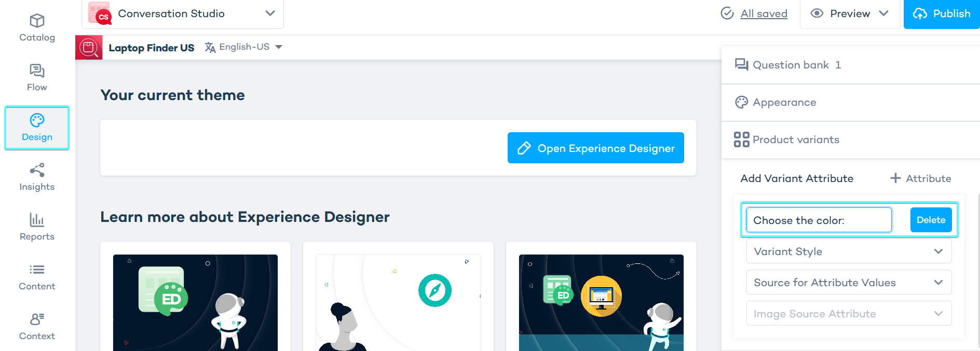Open the Catalog section in sidebar
Screen dimensions: 980x351
(x=37, y=28)
